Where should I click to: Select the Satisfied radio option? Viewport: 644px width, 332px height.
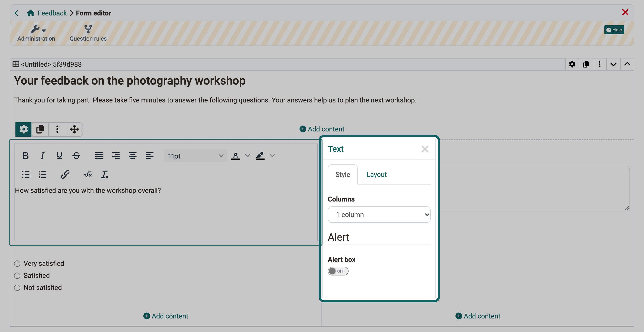point(17,275)
